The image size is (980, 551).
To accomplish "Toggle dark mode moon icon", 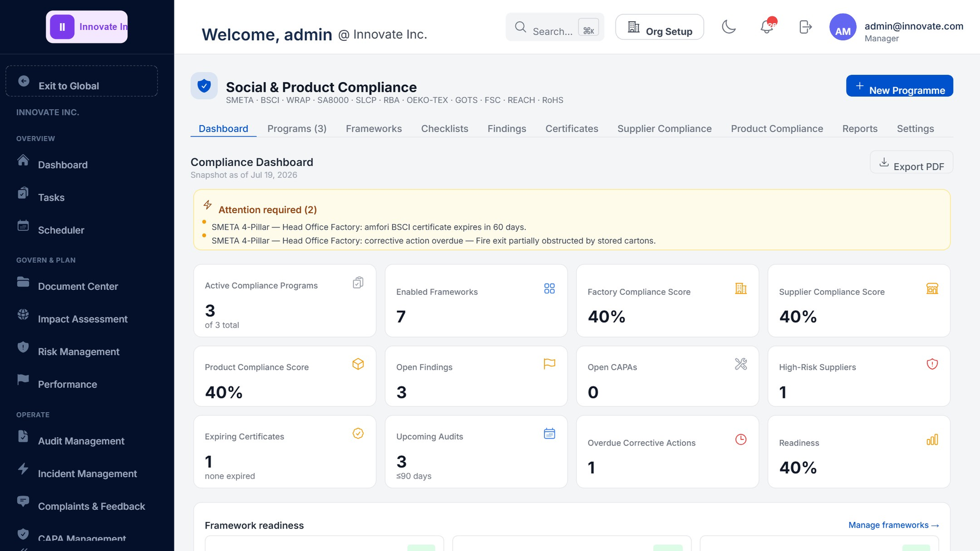I will (729, 27).
